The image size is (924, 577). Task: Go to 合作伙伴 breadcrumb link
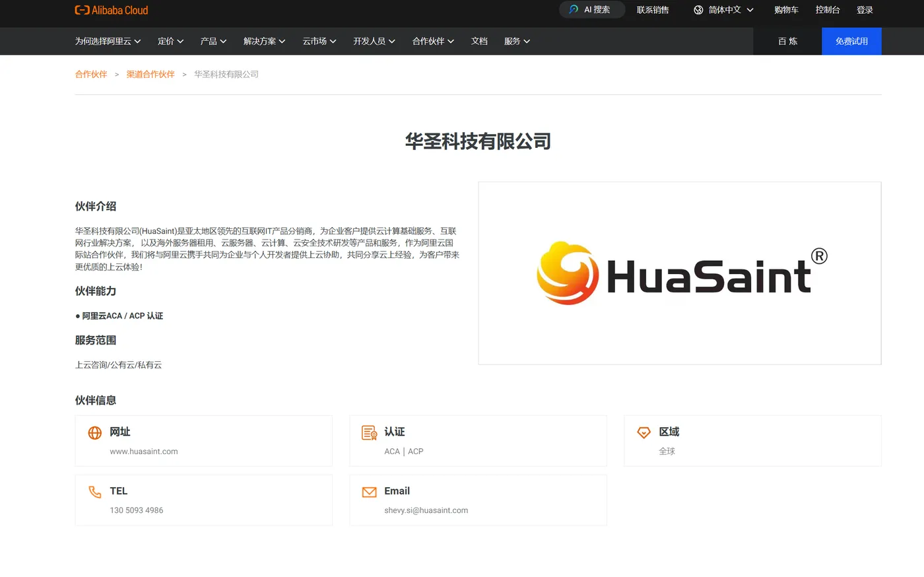[91, 74]
